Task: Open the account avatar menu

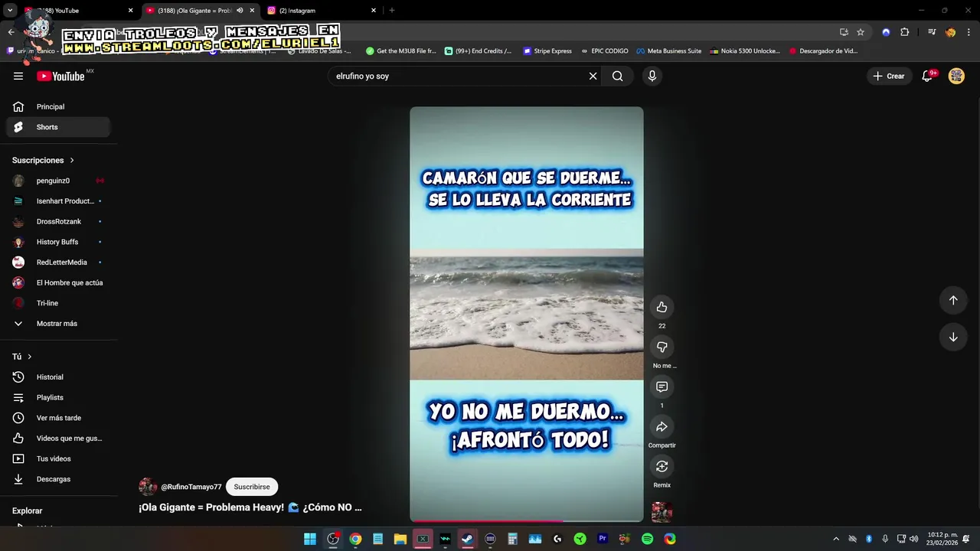Action: [x=956, y=76]
